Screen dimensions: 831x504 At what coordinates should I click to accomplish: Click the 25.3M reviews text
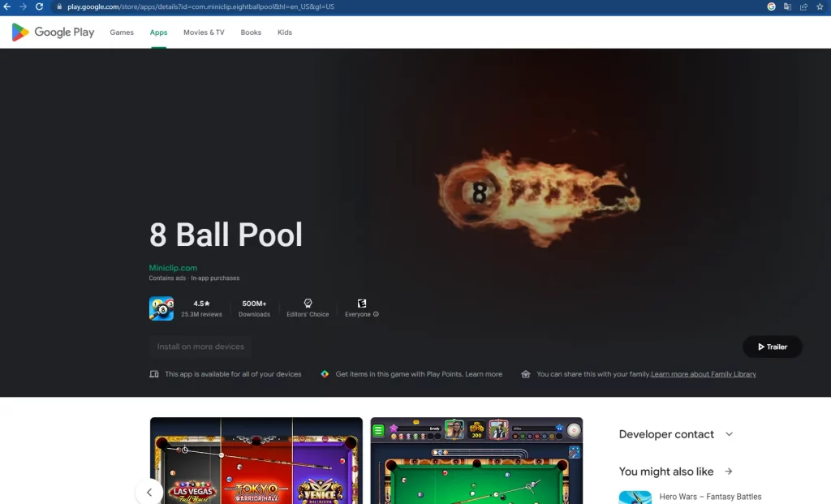201,314
